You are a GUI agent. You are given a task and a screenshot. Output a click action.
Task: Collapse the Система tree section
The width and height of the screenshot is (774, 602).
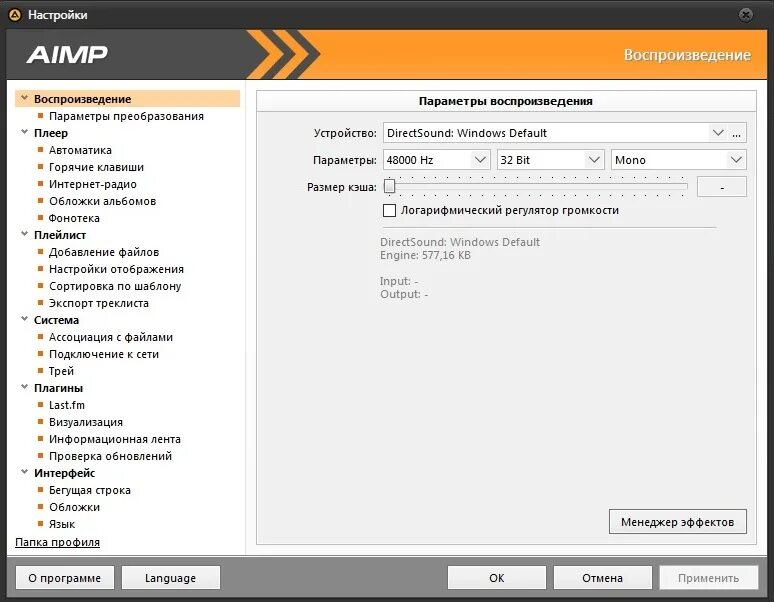click(24, 319)
